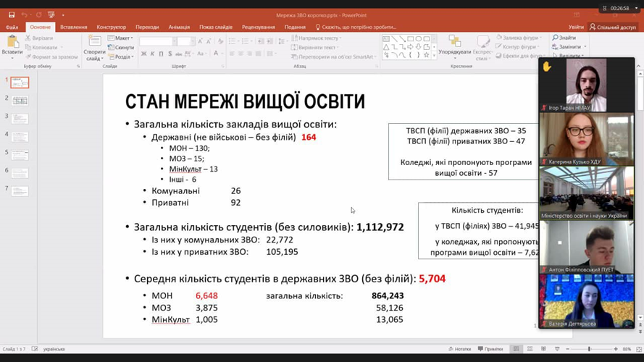
Task: Open the font size combo box
Action: 185,41
